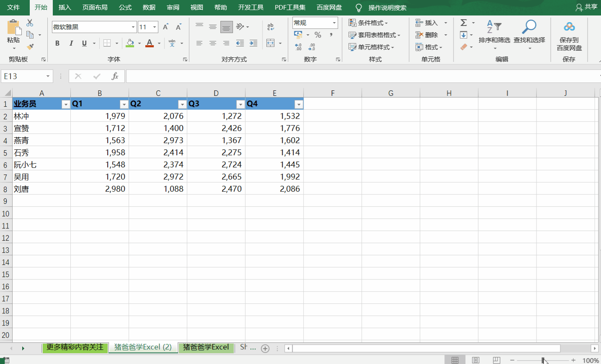The image size is (601, 364).
Task: Open filter dropdown for Q2 column
Action: click(182, 104)
